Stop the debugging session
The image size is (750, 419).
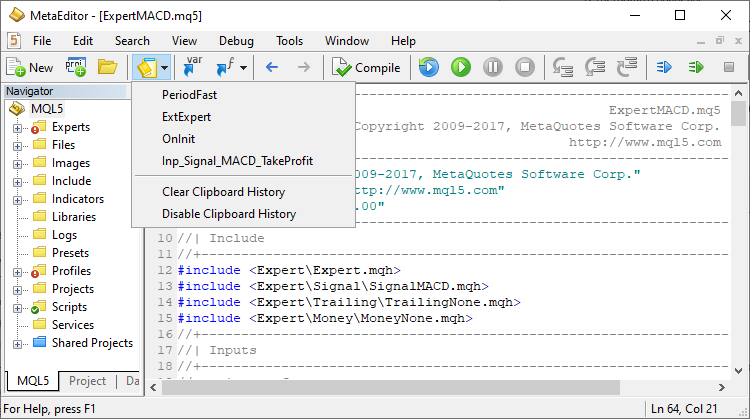[x=525, y=67]
